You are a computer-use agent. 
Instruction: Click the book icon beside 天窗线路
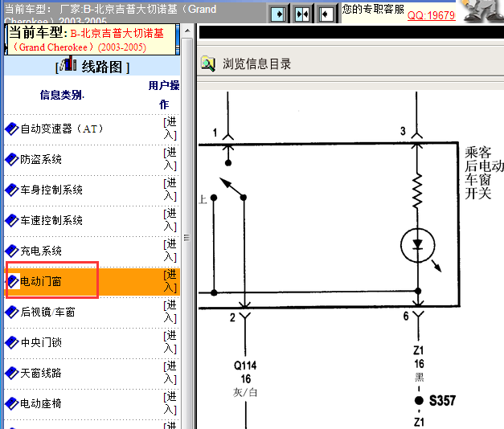tap(11, 373)
